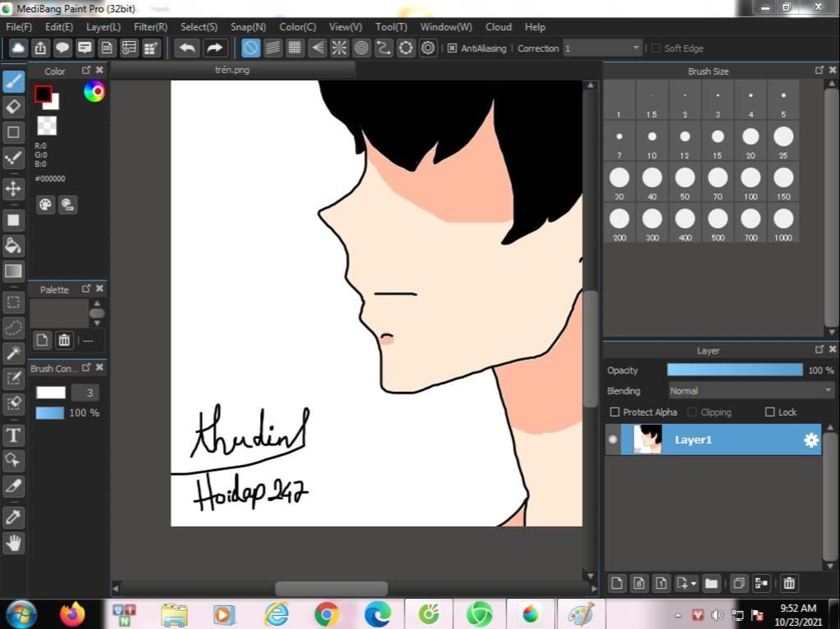Screen dimensions: 840x629
Task: Open the File menu
Action: 19,27
